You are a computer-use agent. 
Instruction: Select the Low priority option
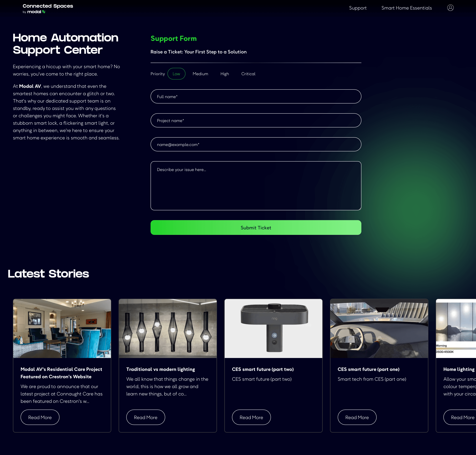click(176, 74)
